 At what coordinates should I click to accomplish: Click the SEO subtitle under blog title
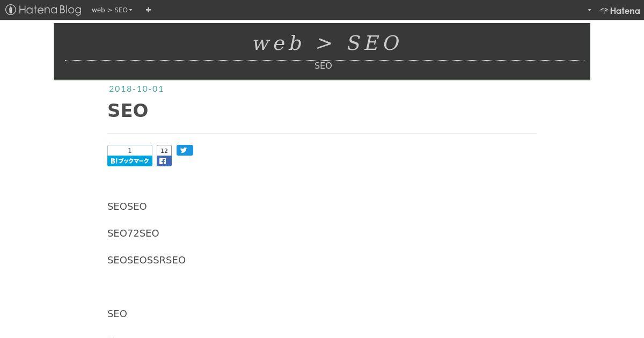point(323,65)
